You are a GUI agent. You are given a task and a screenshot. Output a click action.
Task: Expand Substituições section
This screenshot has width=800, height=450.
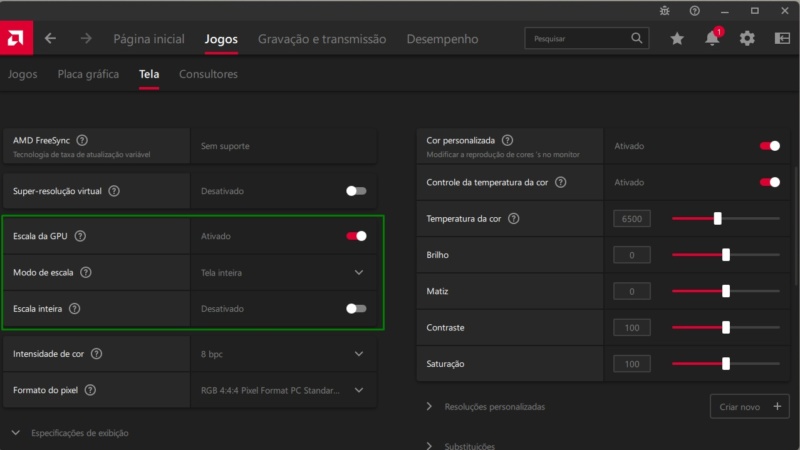[429, 446]
